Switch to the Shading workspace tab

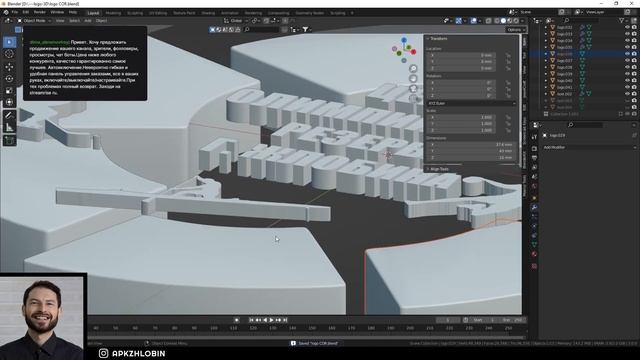point(207,13)
